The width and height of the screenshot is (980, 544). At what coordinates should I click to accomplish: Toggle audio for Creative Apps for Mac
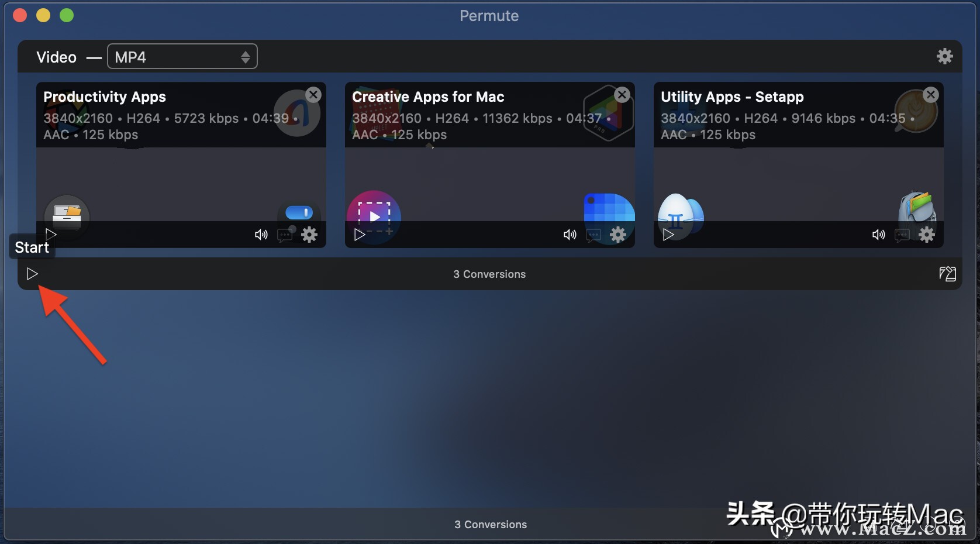[x=570, y=235]
